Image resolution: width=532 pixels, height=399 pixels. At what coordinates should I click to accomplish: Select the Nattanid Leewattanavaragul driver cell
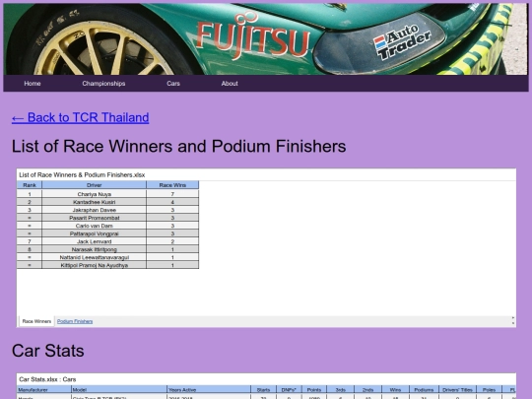point(95,257)
